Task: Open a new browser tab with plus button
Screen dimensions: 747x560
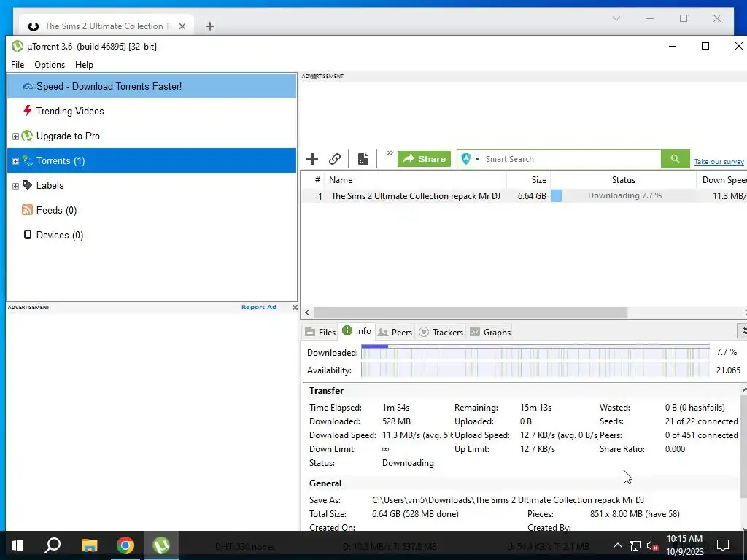Action: (210, 26)
